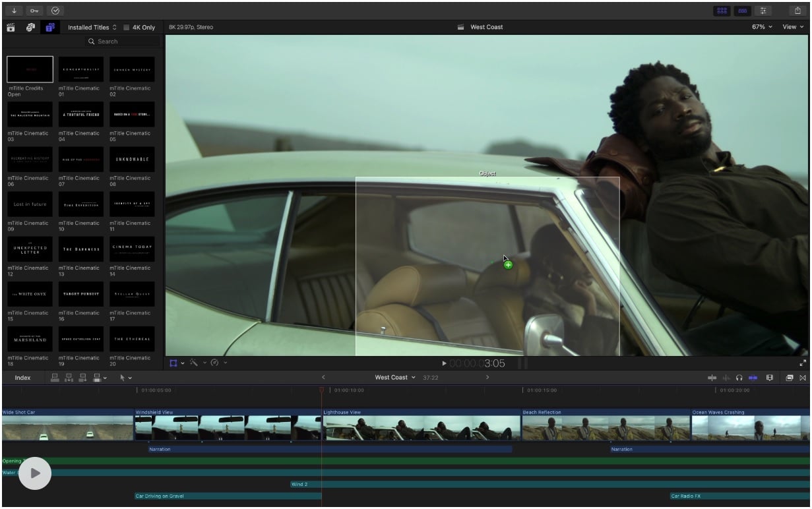Image resolution: width=812 pixels, height=509 pixels.
Task: Open clip appearance filmstrip button
Action: [x=770, y=378]
